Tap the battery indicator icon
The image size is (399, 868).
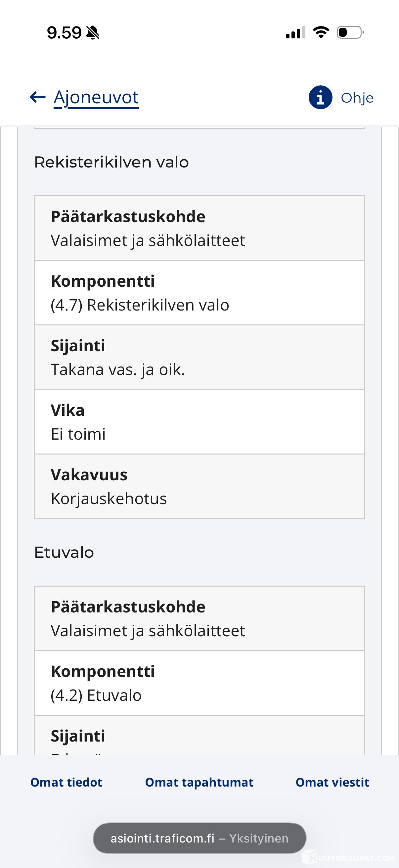(350, 32)
